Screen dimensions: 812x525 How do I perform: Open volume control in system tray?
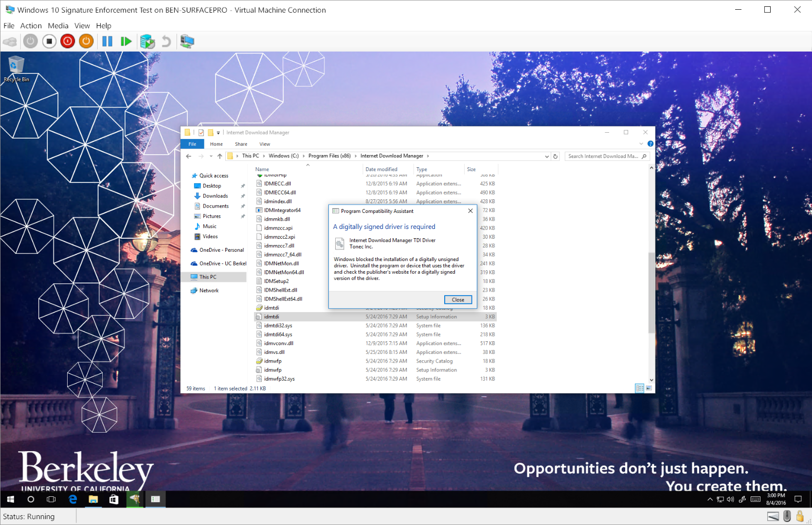coord(730,499)
